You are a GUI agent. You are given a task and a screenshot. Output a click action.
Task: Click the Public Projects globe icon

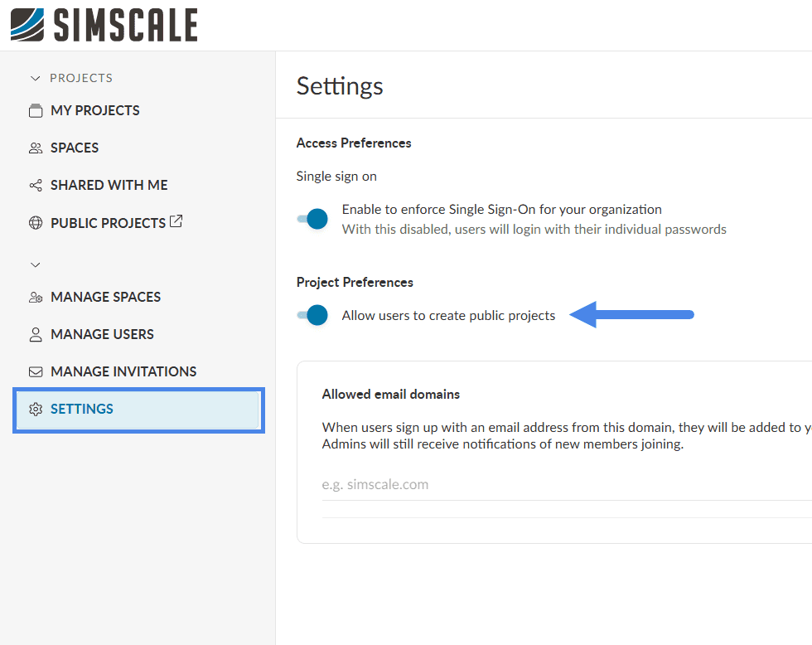tap(36, 223)
